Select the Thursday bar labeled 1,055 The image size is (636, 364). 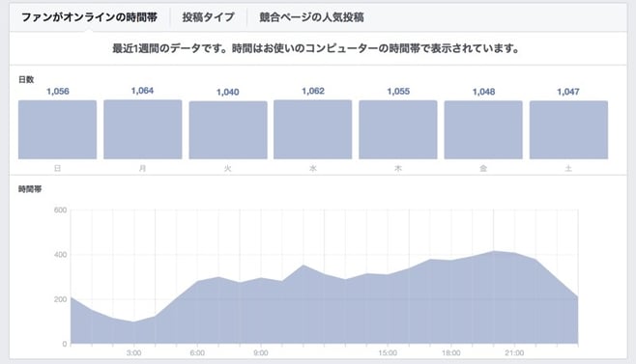coord(398,129)
